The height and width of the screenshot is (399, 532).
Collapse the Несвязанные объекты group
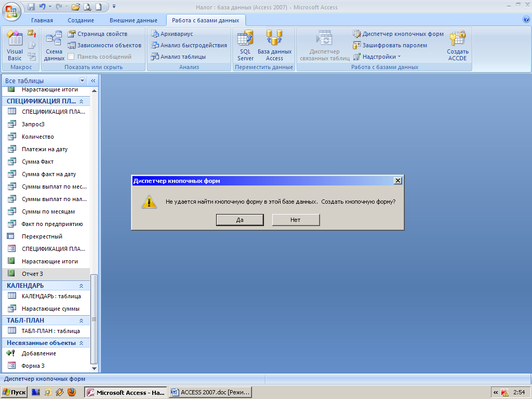tap(82, 343)
